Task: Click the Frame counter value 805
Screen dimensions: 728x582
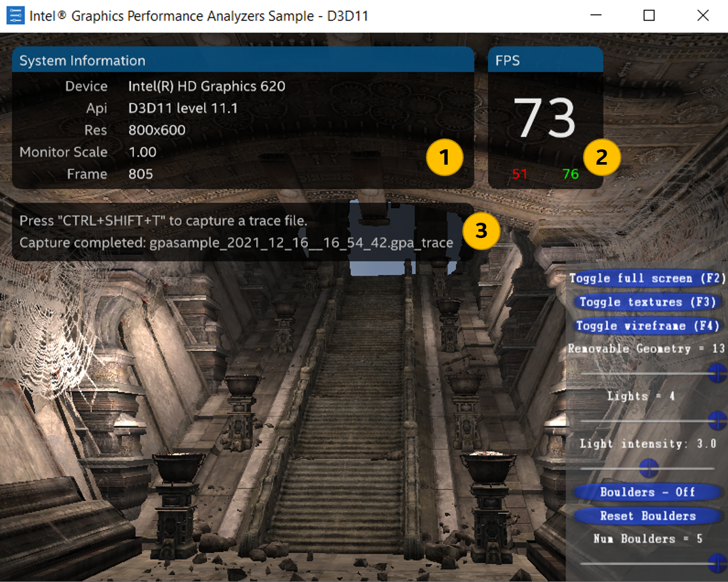Action: pos(140,174)
